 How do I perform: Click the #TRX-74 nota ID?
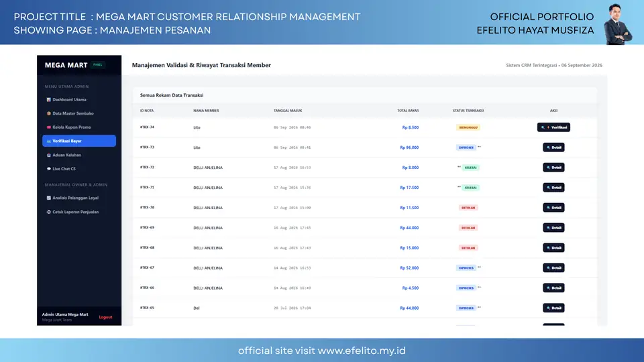147,127
